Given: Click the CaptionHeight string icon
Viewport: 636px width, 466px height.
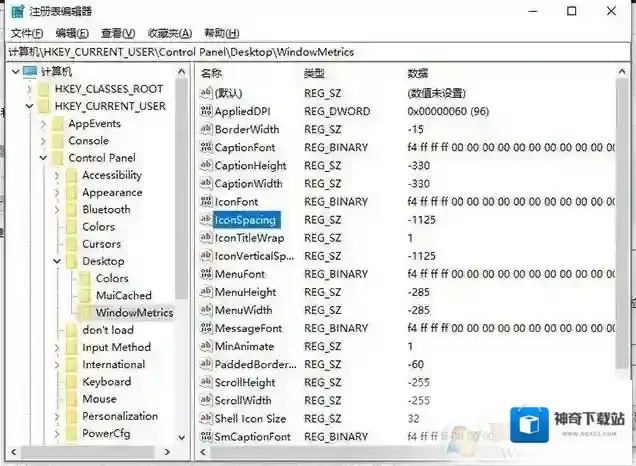Looking at the screenshot, I should tap(206, 165).
